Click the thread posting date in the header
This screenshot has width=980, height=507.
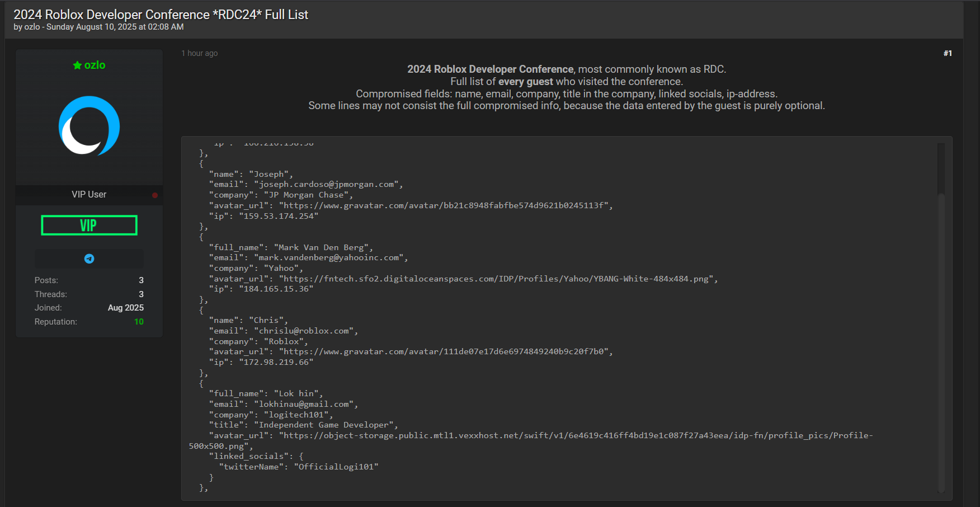pyautogui.click(x=115, y=27)
